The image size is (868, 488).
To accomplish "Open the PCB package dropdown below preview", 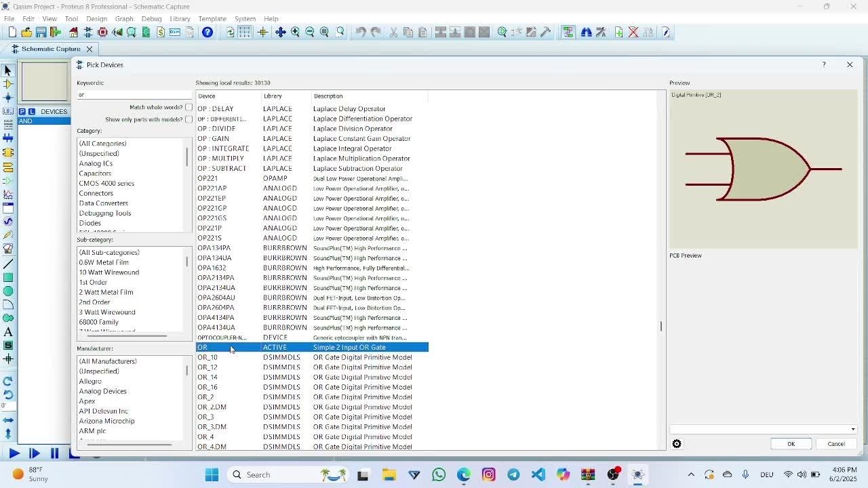I will (763, 429).
